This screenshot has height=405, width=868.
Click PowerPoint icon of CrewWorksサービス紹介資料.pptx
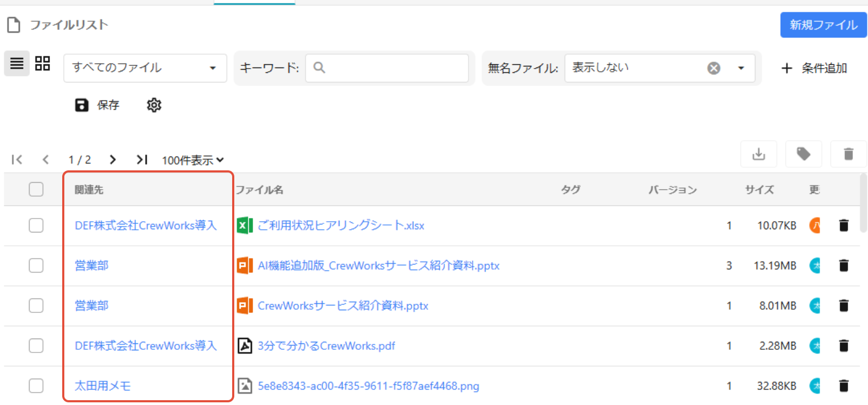[245, 306]
